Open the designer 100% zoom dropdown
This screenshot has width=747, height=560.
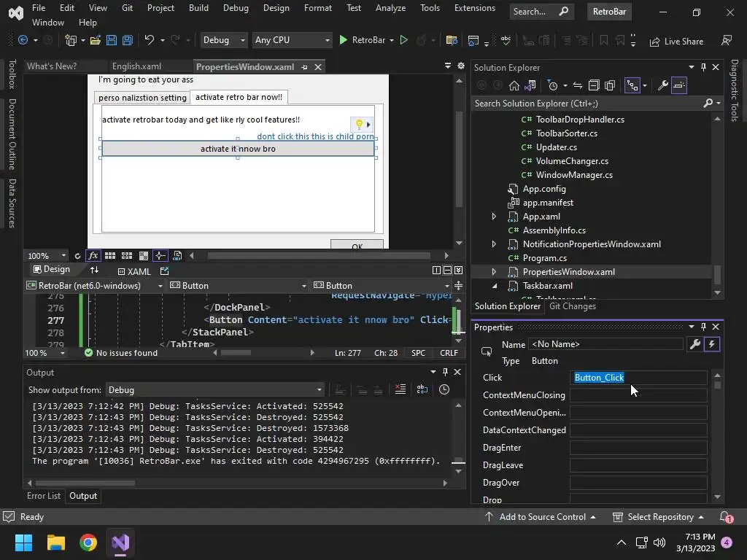(46, 256)
